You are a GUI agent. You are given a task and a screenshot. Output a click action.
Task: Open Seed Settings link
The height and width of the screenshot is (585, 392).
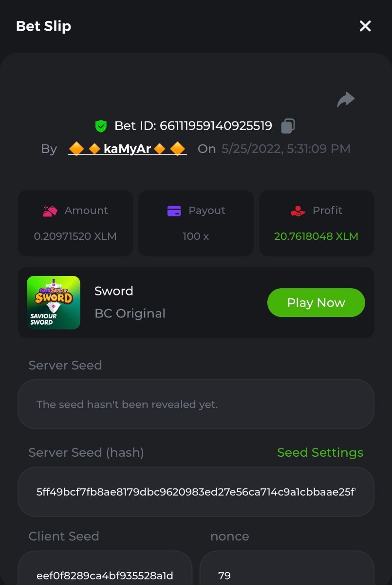click(x=320, y=452)
